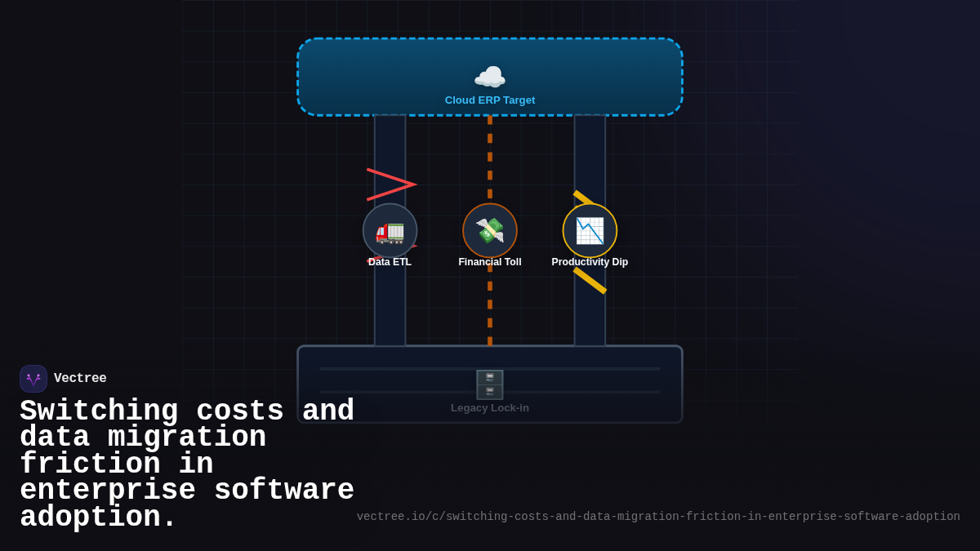Select the Legacy Lock-in label
980x551 pixels.
tap(489, 407)
